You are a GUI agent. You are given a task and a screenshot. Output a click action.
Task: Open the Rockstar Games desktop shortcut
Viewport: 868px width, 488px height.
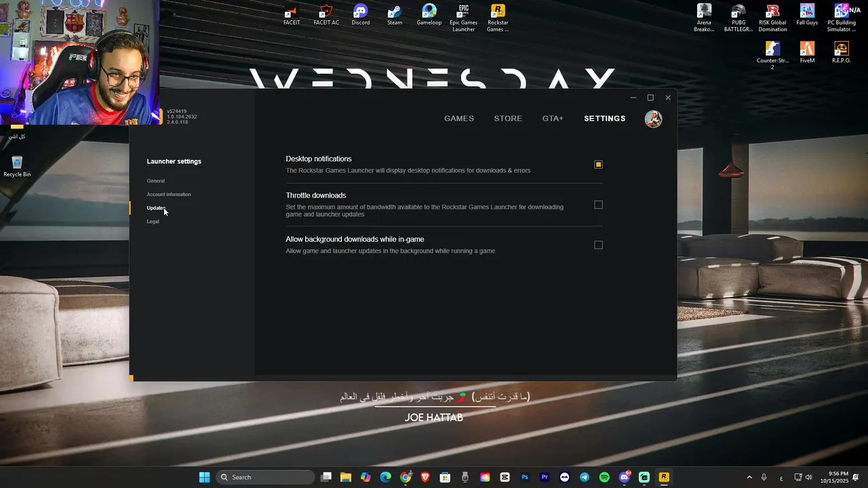pyautogui.click(x=498, y=18)
